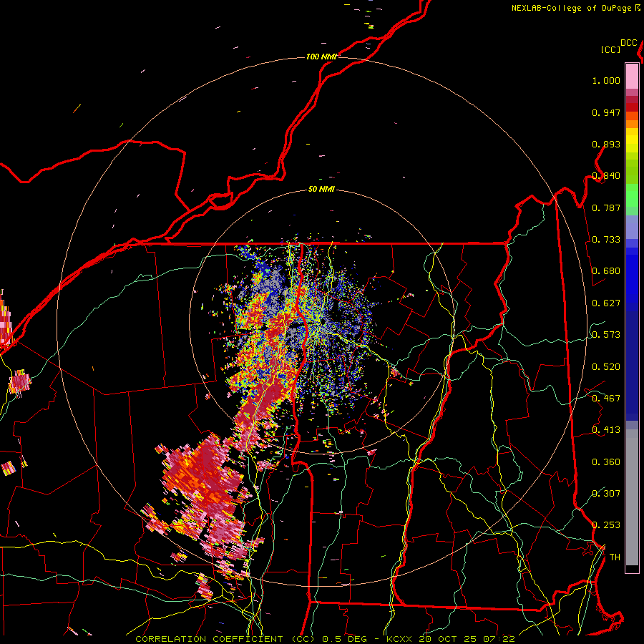Image resolution: width=644 pixels, height=644 pixels.
Task: Click the 0.253 scale value
Action: (x=606, y=525)
